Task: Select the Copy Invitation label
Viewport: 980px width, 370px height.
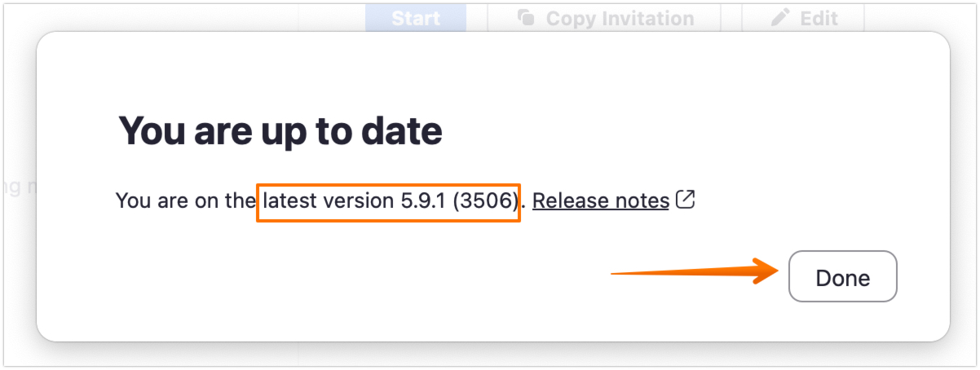Action: (x=620, y=18)
